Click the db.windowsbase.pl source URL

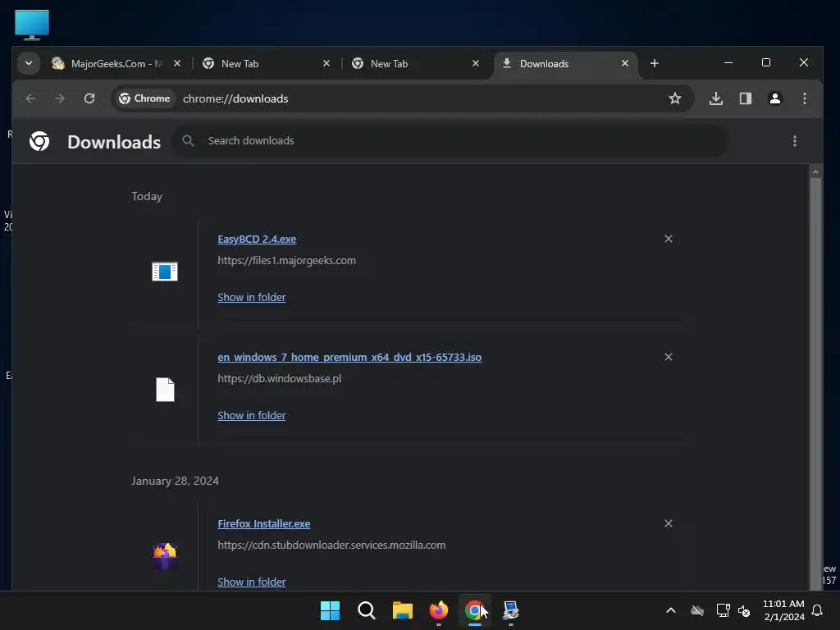(x=279, y=379)
